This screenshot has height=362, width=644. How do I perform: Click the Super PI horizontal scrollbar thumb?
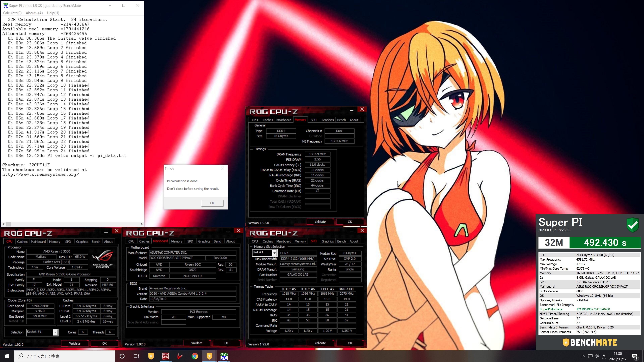[9, 224]
